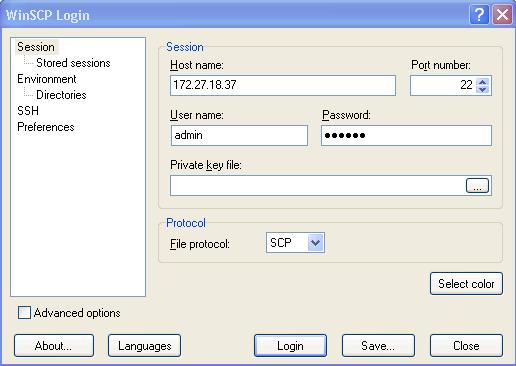
Task: Click the About button
Action: [x=54, y=346]
